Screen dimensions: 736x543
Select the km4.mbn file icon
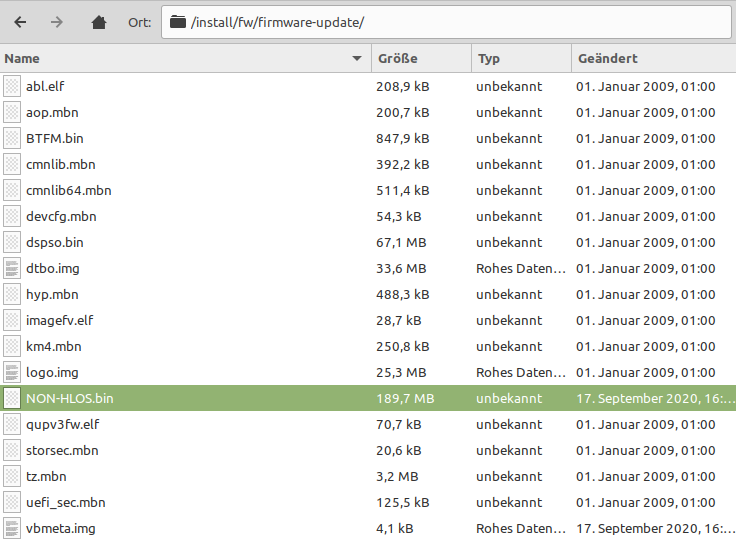click(12, 346)
